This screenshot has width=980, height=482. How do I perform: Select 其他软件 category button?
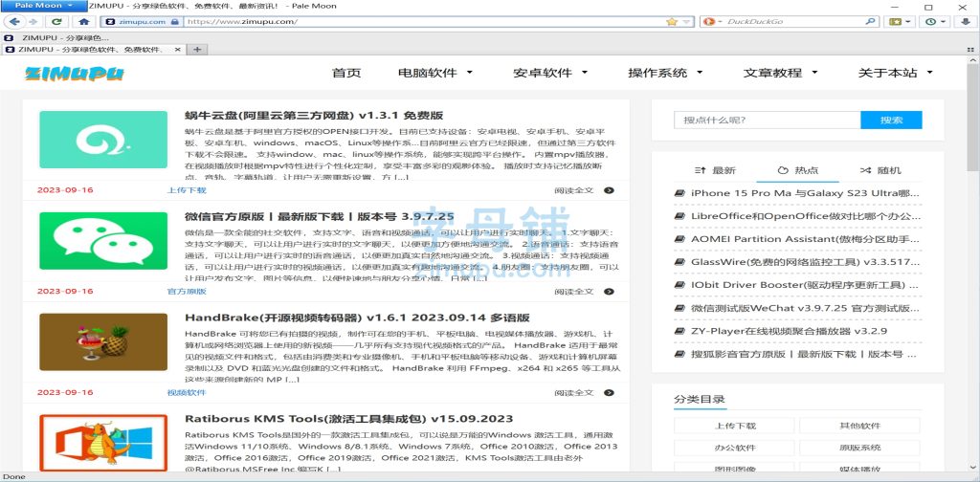(859, 426)
